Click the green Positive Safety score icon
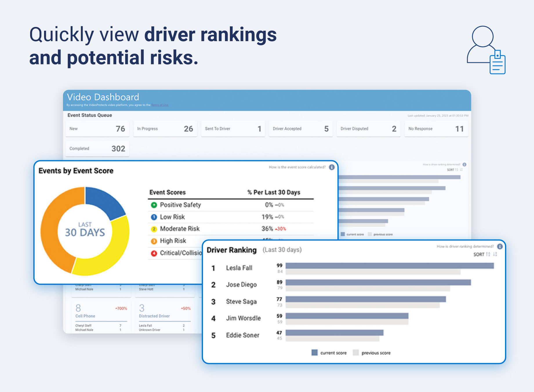Image resolution: width=534 pixels, height=392 pixels. pyautogui.click(x=154, y=205)
